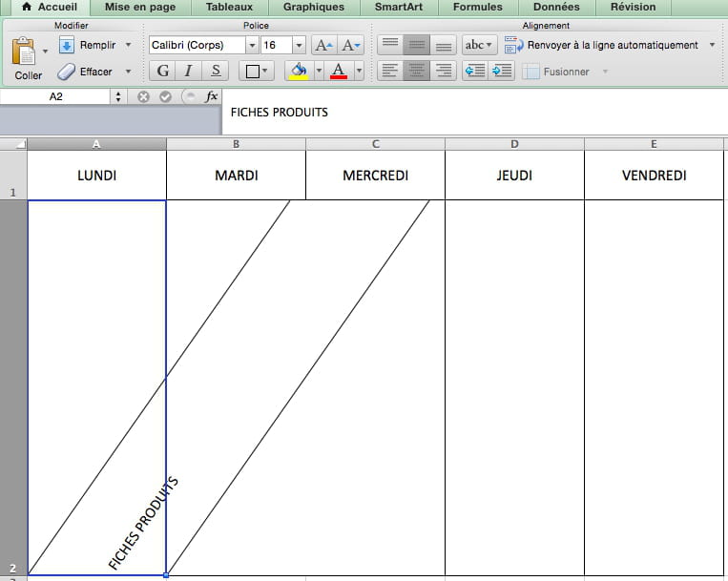Center text horizontally
The height and width of the screenshot is (581, 728).
click(416, 71)
